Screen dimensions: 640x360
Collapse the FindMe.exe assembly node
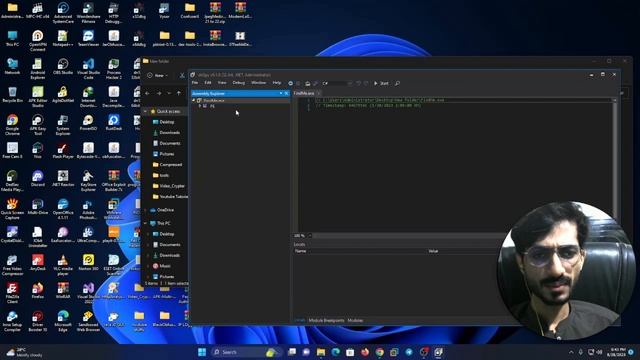click(194, 100)
